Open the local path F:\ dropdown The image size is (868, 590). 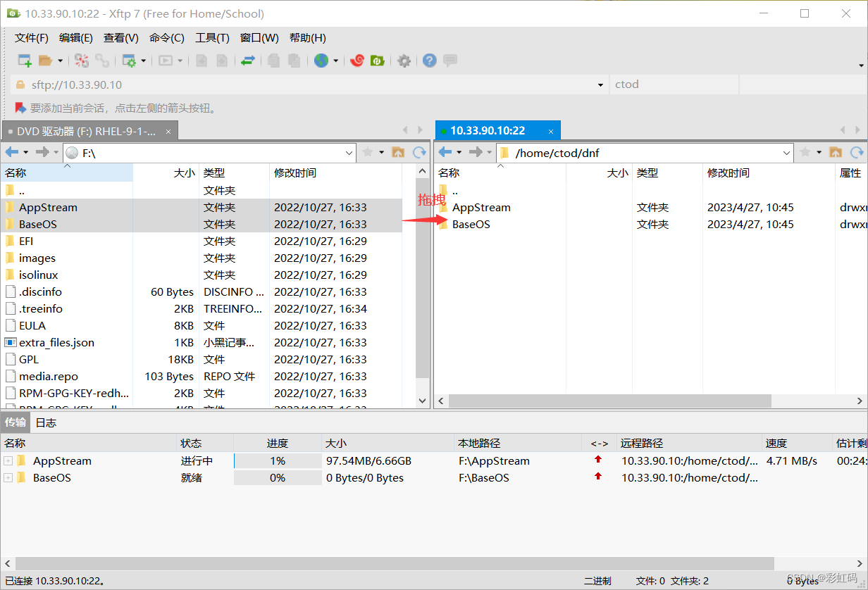point(349,153)
